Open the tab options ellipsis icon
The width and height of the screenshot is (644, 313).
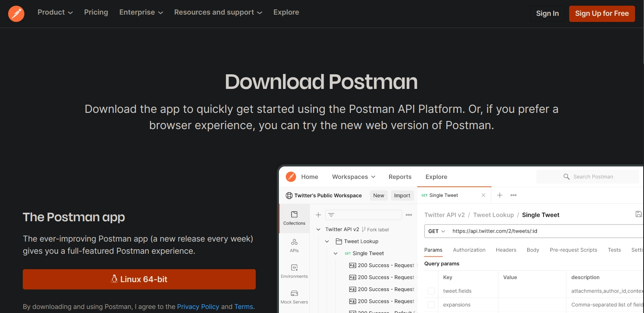tap(513, 195)
